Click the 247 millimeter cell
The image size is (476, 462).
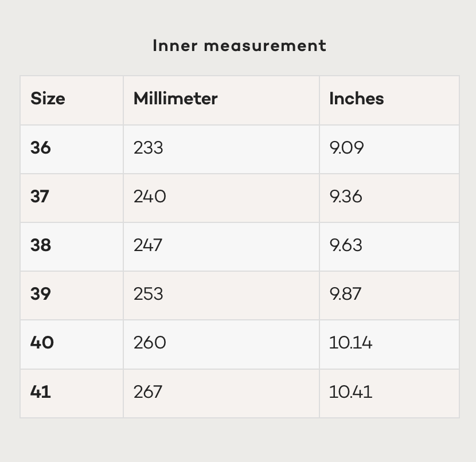(x=148, y=245)
